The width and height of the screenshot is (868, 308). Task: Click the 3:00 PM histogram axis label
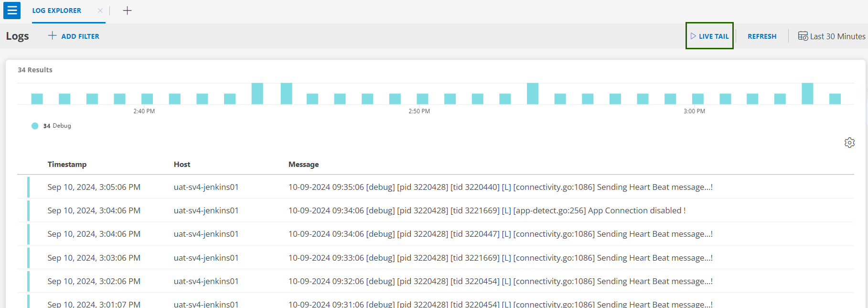pos(694,111)
